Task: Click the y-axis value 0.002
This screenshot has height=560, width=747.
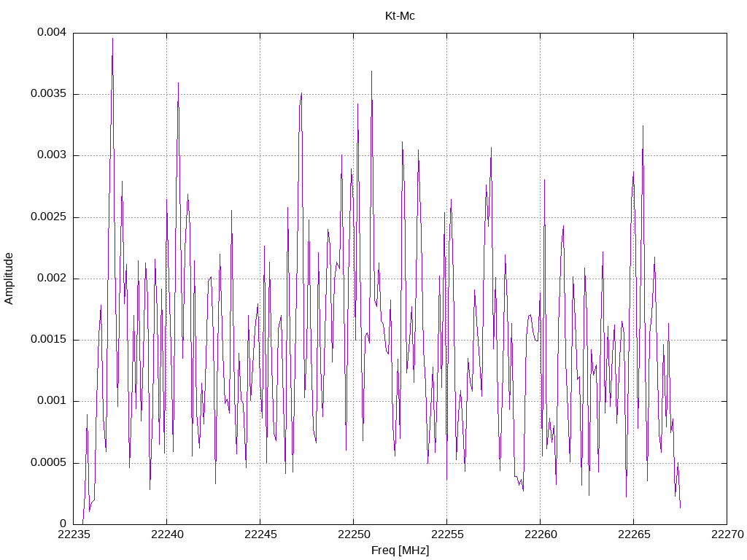Action: click(x=52, y=278)
